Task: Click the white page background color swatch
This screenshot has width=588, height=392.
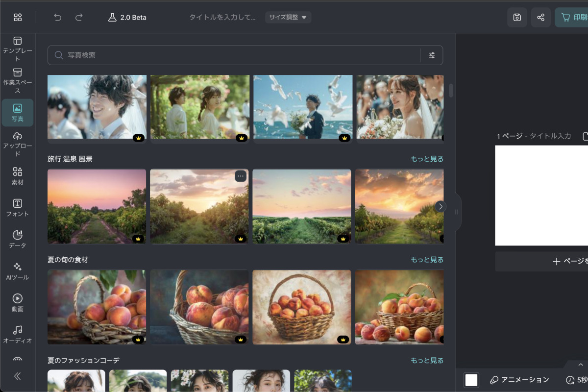Action: tap(471, 380)
